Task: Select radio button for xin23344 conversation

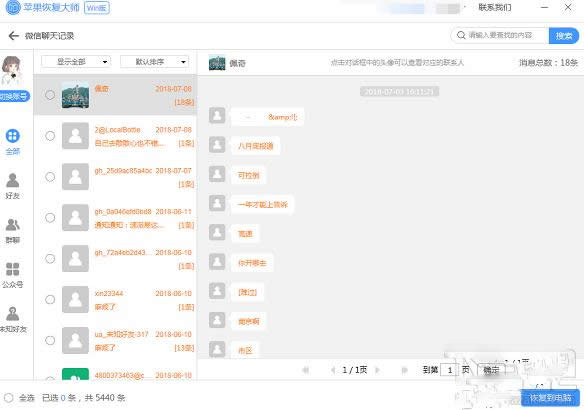Action: [50, 299]
